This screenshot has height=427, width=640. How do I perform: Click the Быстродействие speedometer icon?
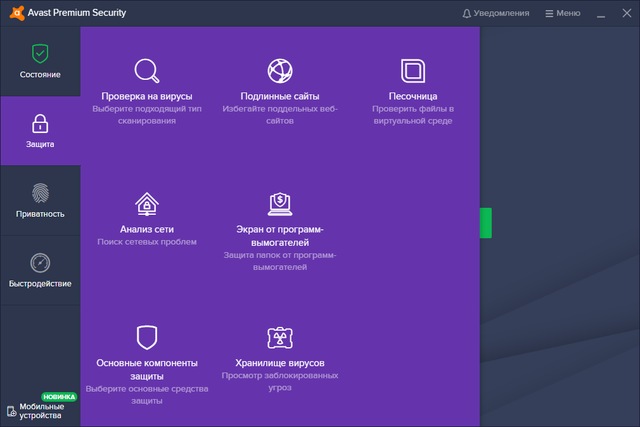[x=40, y=263]
